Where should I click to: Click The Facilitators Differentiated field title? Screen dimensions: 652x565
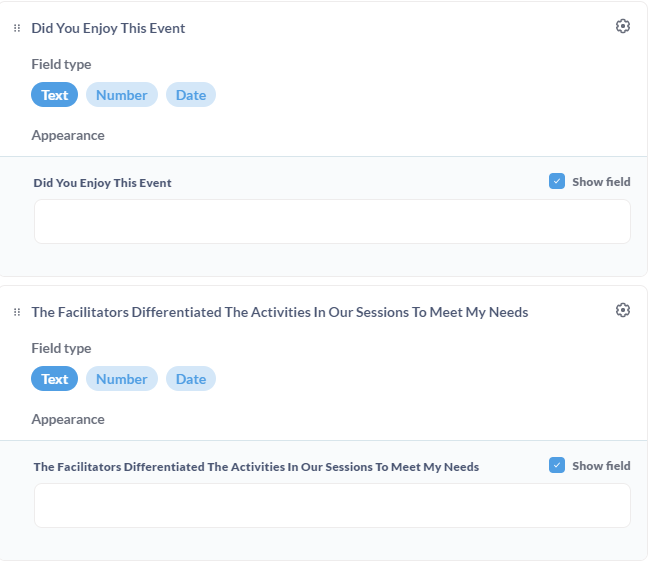280,312
